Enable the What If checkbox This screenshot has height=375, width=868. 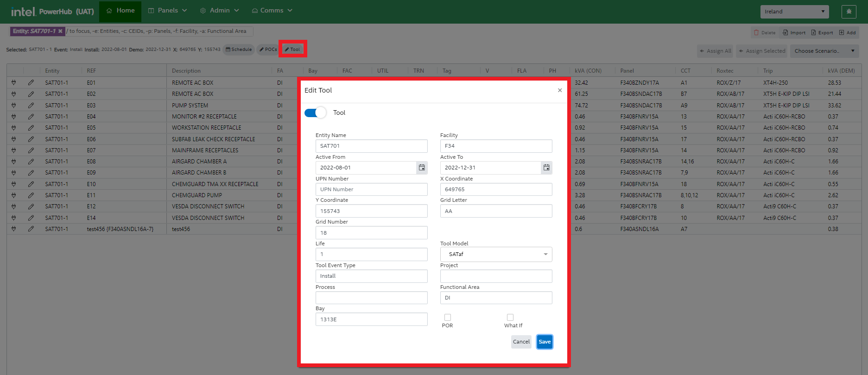[x=510, y=318]
